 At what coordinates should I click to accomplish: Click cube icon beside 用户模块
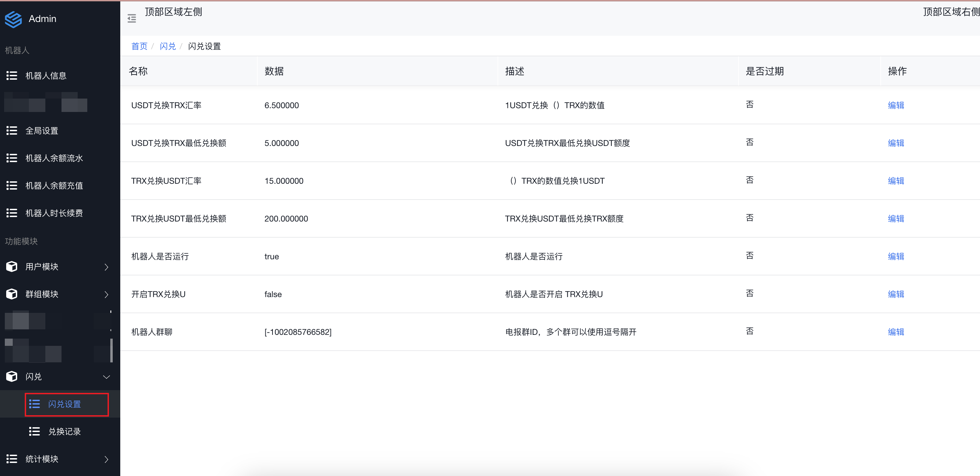coord(12,267)
